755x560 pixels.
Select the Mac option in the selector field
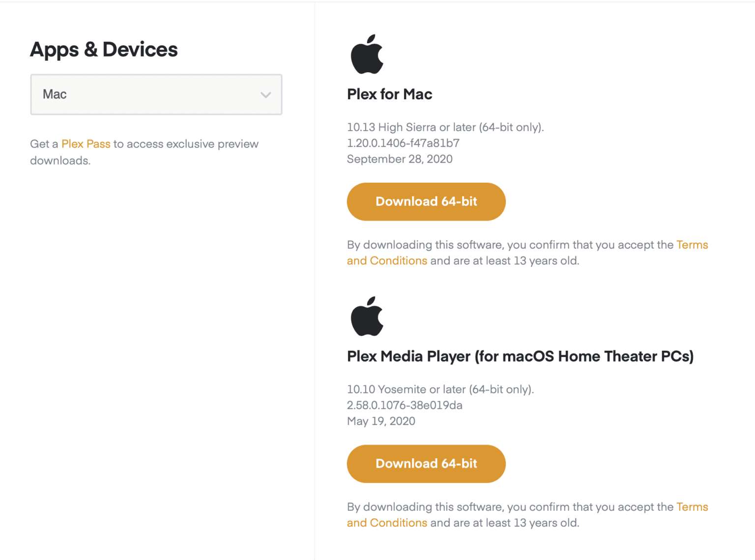click(x=54, y=94)
